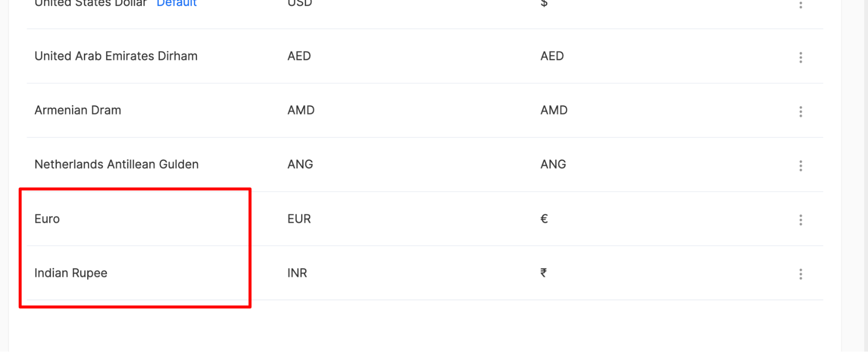Open the three-dot menu for Armenian Dram
This screenshot has height=352, width=868.
coord(801,112)
